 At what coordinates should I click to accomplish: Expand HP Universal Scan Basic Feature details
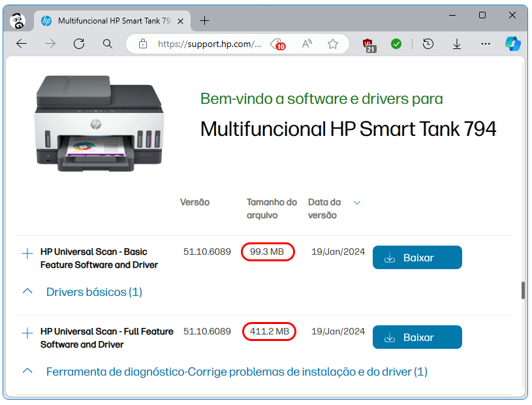[x=27, y=253]
